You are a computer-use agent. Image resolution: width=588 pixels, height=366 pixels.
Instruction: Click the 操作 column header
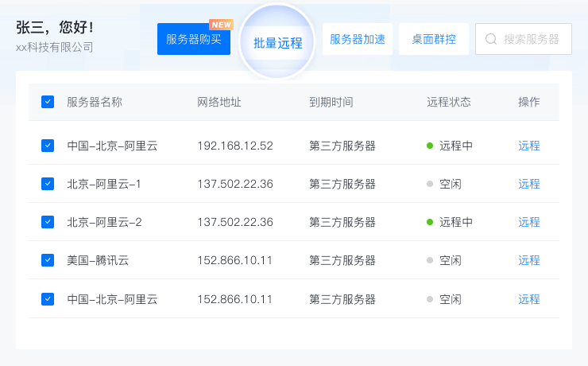pyautogui.click(x=528, y=102)
